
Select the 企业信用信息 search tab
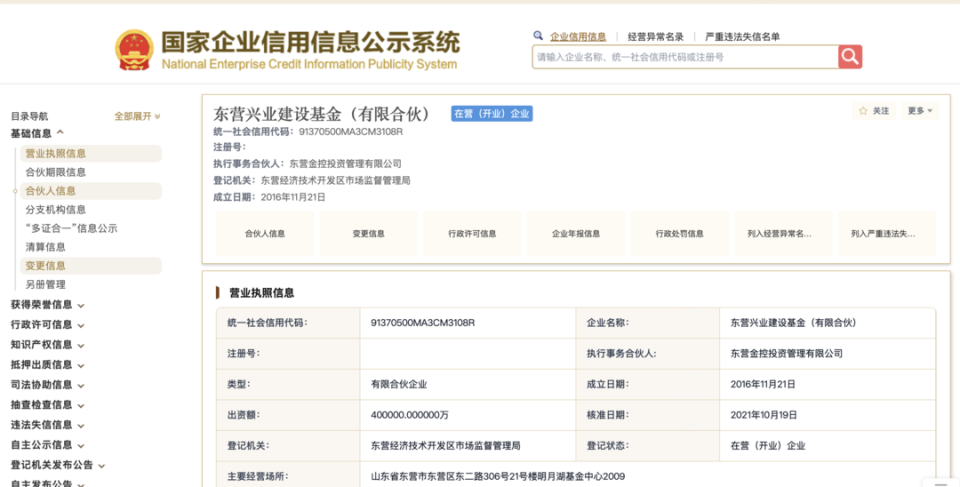578,37
